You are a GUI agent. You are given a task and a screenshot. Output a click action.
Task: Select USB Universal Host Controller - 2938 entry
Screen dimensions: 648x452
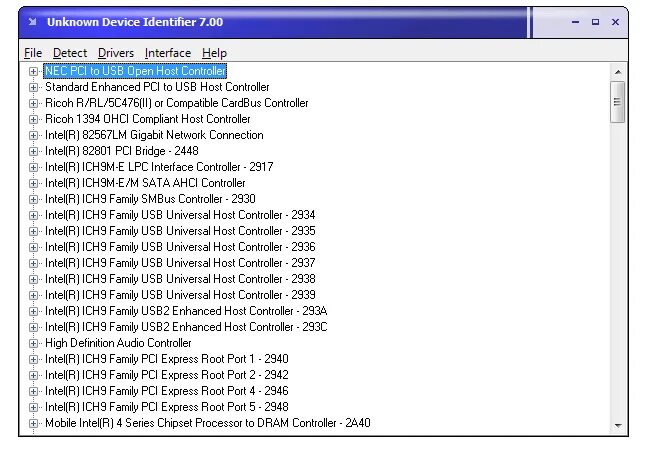click(180, 279)
